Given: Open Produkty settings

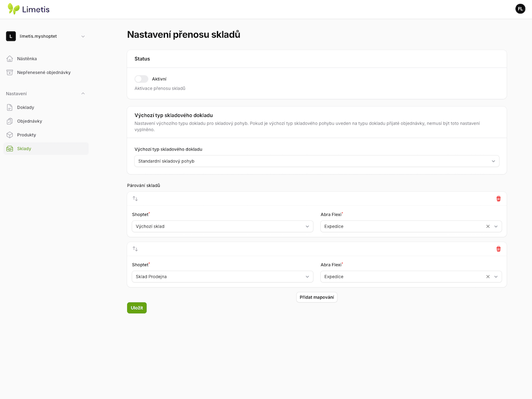Looking at the screenshot, I should (46, 135).
